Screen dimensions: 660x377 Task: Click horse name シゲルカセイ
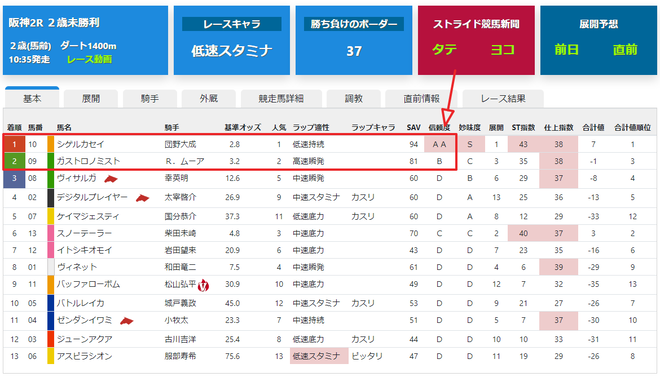pos(81,144)
